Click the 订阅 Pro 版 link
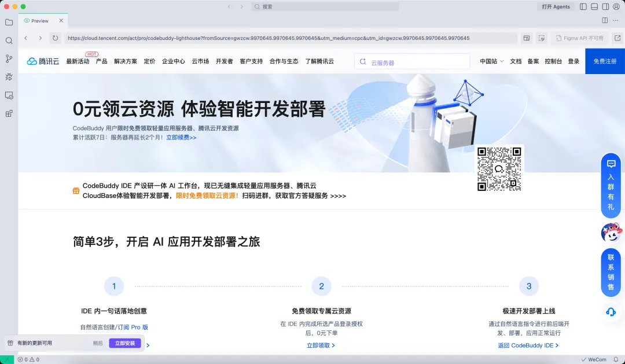 [x=133, y=328]
